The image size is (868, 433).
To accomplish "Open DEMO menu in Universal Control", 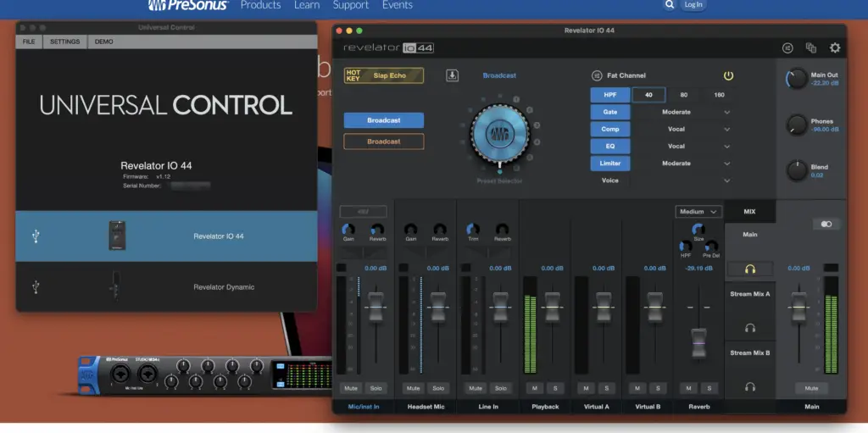I will point(104,42).
